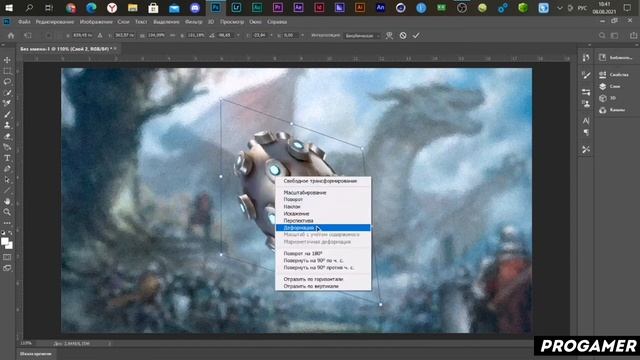Open the crossed tools presets panel icon
Screen dimensions: 640x360
[x=586, y=150]
